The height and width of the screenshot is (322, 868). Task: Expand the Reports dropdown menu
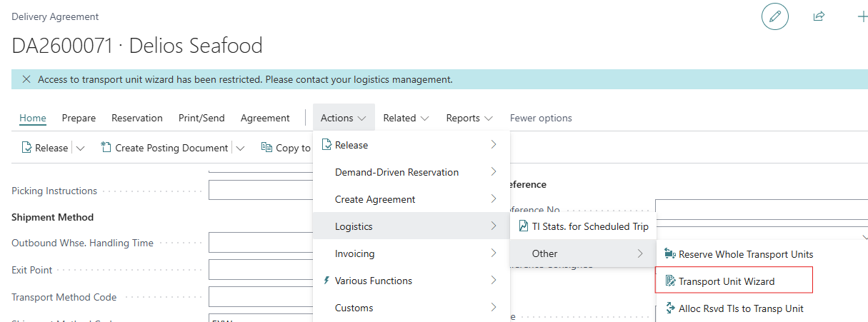click(469, 118)
